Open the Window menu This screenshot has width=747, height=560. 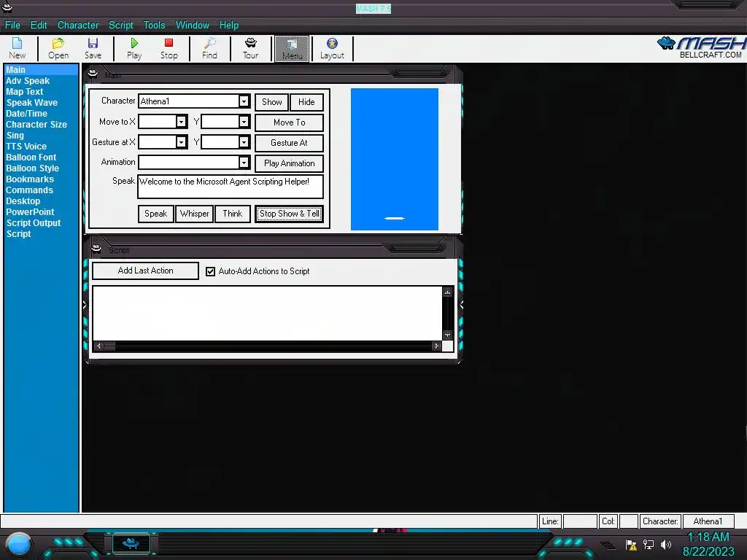(193, 26)
